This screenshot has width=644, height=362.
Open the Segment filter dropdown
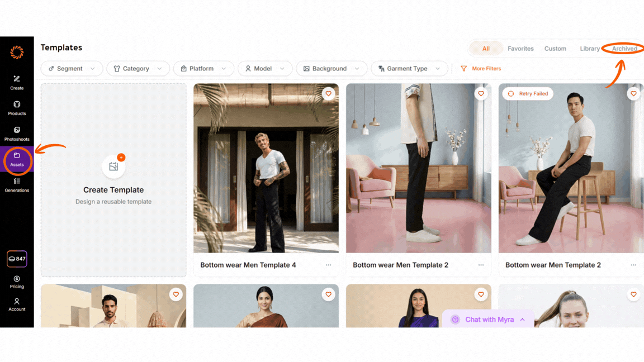(71, 68)
